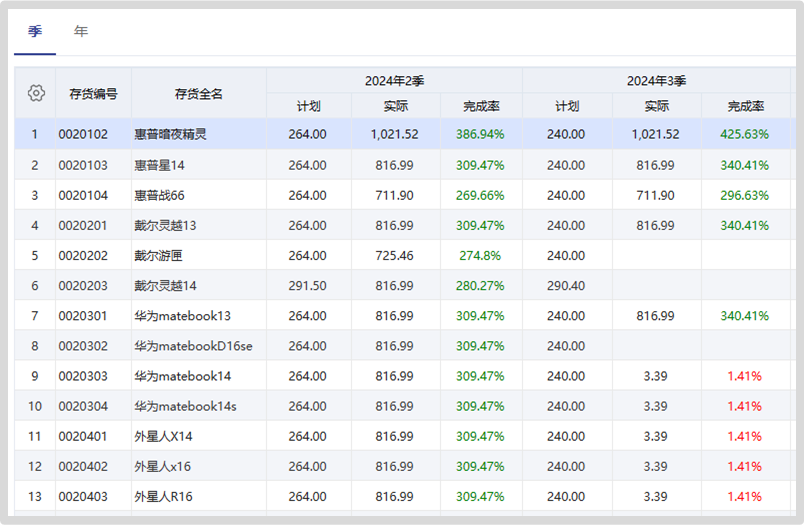
Task: Click completion rate 269.66%
Action: pyautogui.click(x=480, y=195)
